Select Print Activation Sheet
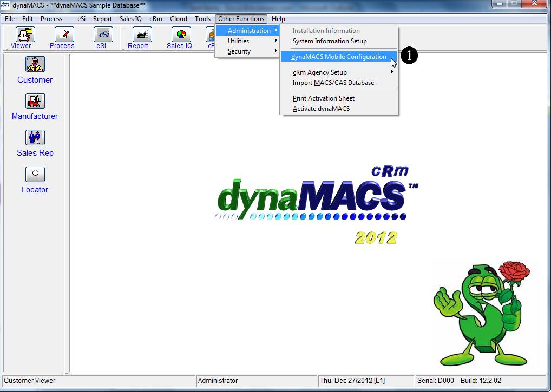 pyautogui.click(x=339, y=98)
